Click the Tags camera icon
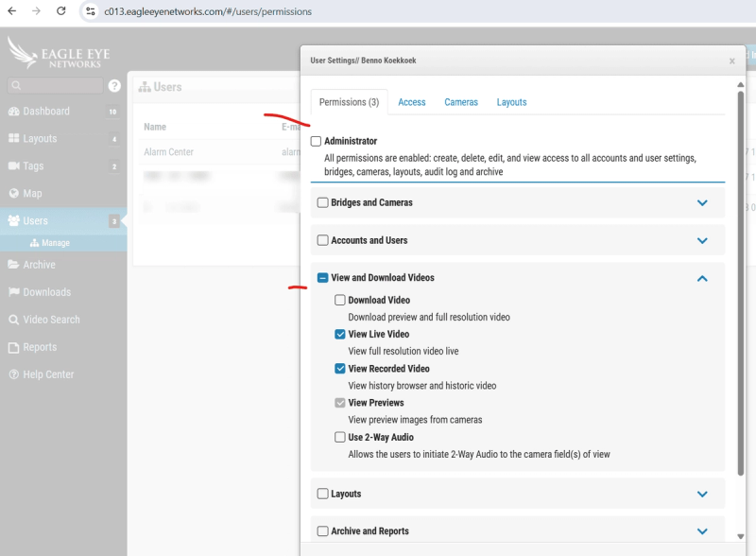 (14, 166)
